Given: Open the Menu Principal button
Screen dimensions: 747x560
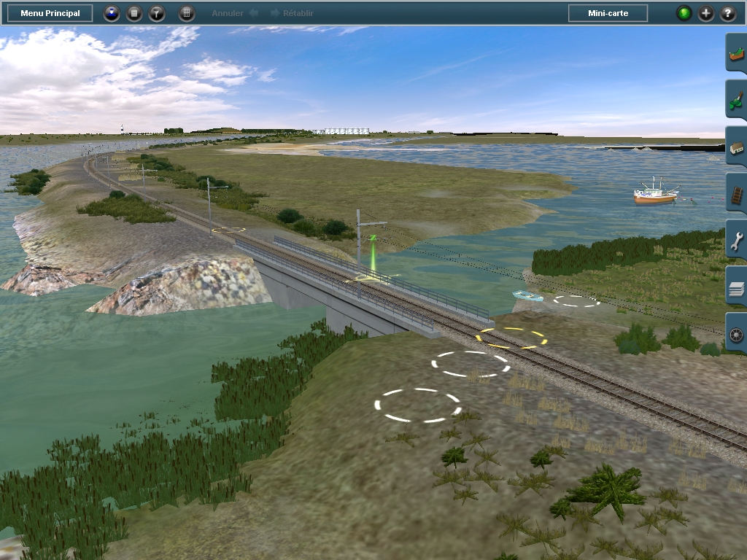Looking at the screenshot, I should coord(50,13).
